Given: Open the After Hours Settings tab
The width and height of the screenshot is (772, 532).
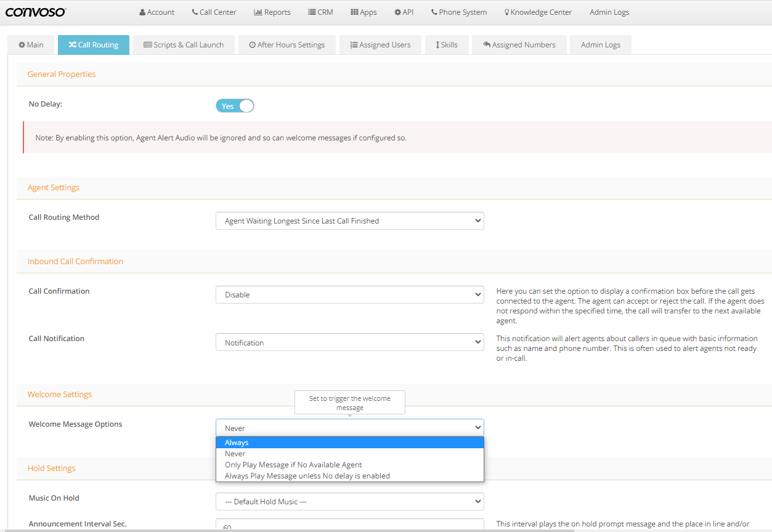Looking at the screenshot, I should click(x=286, y=45).
